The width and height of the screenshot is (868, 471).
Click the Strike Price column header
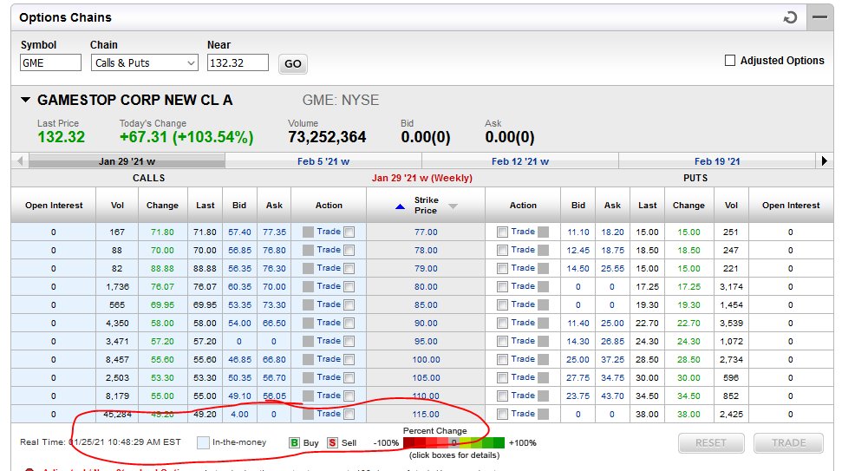pos(427,206)
